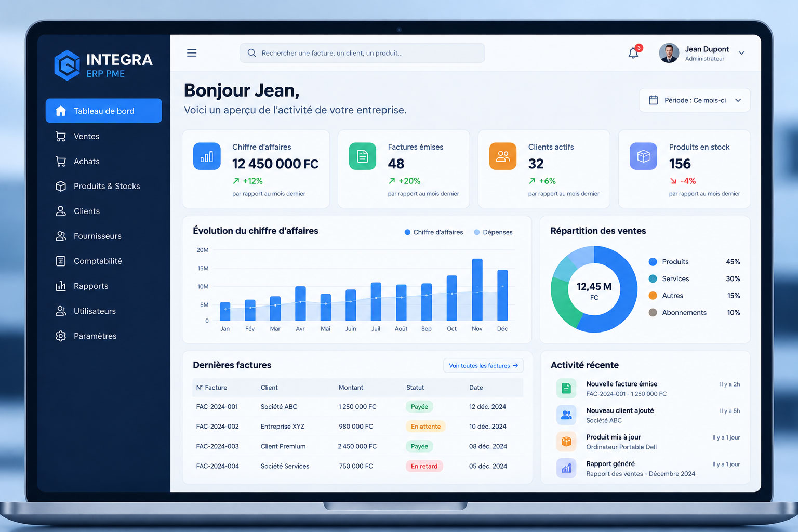
Task: Open the Jean Dupont account chevron
Action: 742,53
